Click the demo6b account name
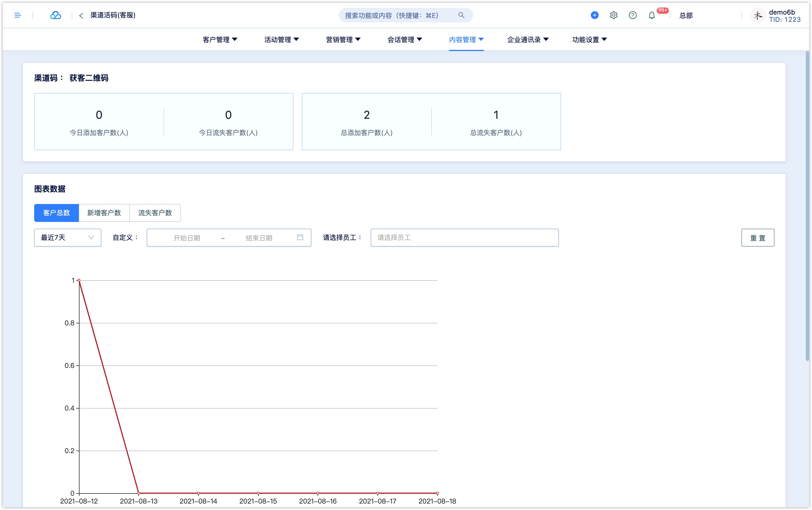This screenshot has height=510, width=812. (x=782, y=12)
